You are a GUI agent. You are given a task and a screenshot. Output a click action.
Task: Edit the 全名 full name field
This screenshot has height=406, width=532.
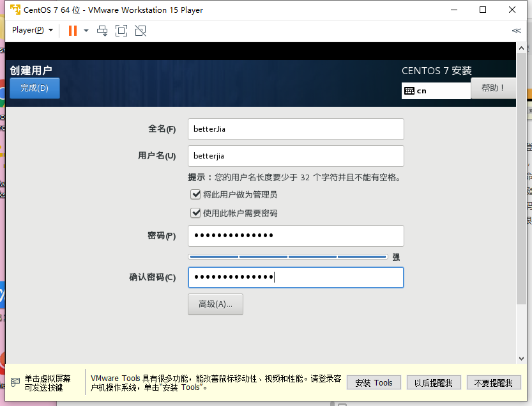pos(296,129)
